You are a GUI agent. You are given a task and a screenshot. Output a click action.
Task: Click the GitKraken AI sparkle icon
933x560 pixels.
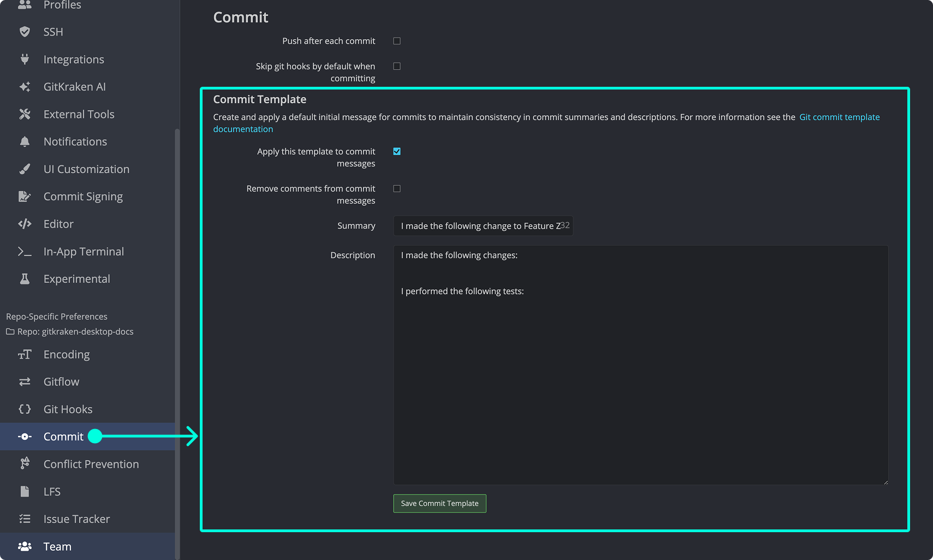click(x=25, y=87)
